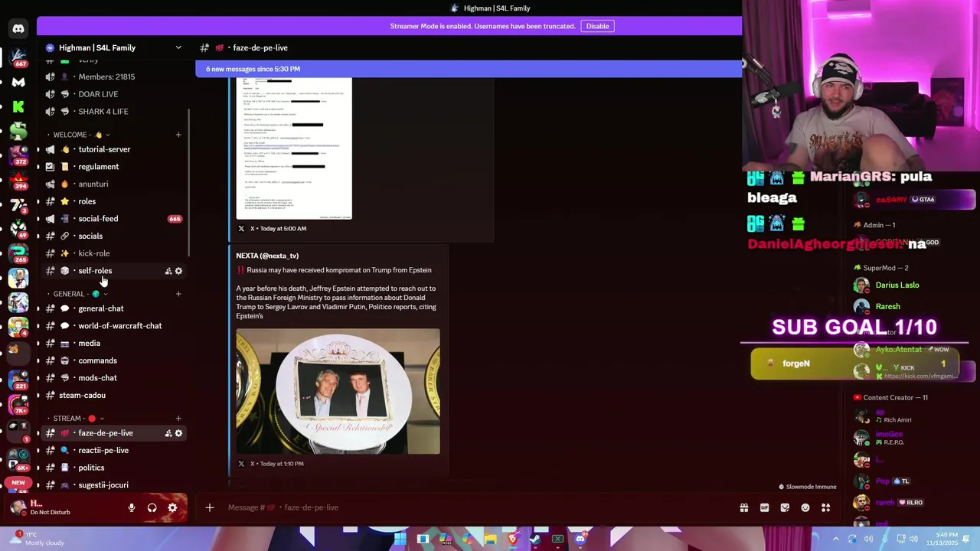980x551 pixels.
Task: Open the redacted document image
Action: click(x=294, y=148)
